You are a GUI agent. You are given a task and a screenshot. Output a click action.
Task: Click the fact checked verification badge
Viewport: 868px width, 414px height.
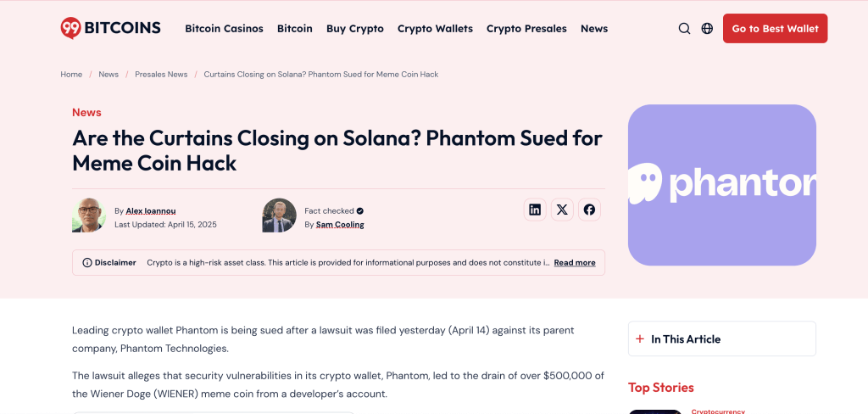coord(360,210)
